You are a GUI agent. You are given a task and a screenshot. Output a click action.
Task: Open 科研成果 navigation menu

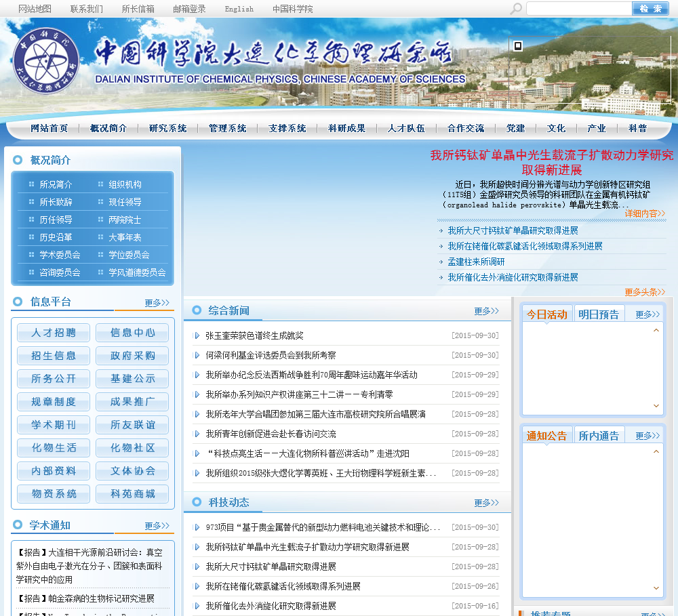(x=346, y=128)
